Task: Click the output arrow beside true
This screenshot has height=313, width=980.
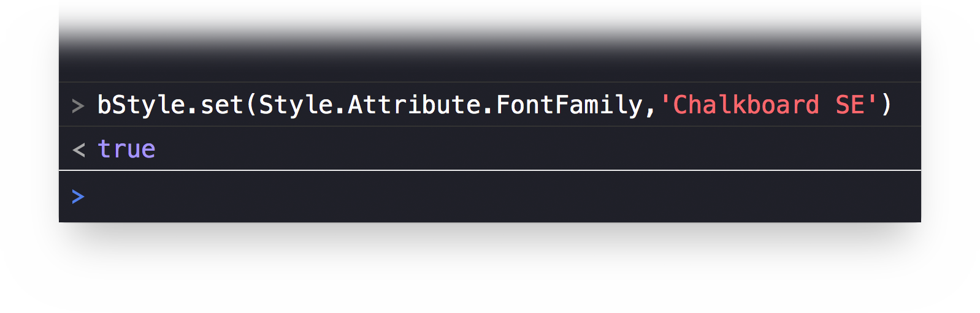Action: pos(78,149)
